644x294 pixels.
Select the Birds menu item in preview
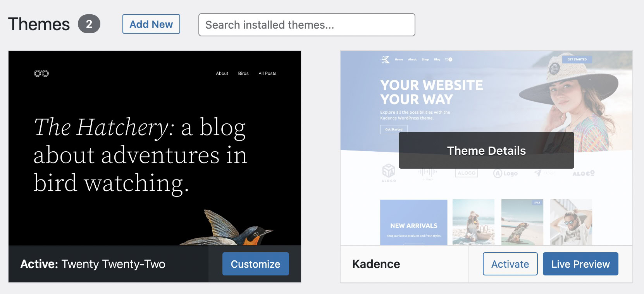tap(243, 73)
